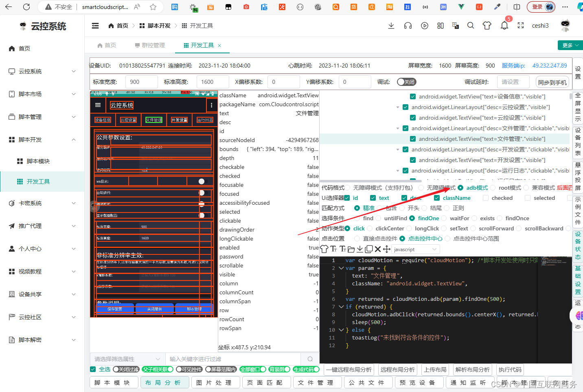Toggle the 调试 switch currently 关闭

(406, 82)
